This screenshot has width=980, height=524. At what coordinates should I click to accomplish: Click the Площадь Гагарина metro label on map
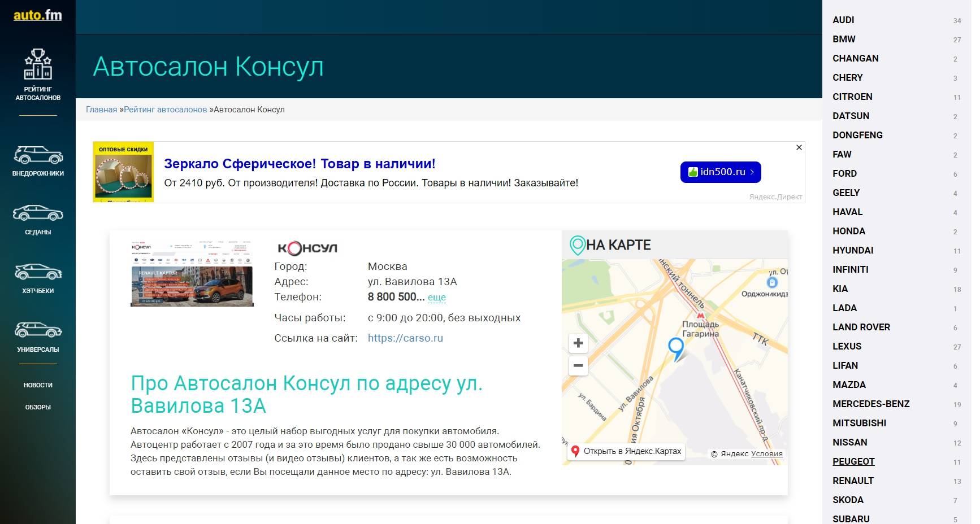click(700, 329)
